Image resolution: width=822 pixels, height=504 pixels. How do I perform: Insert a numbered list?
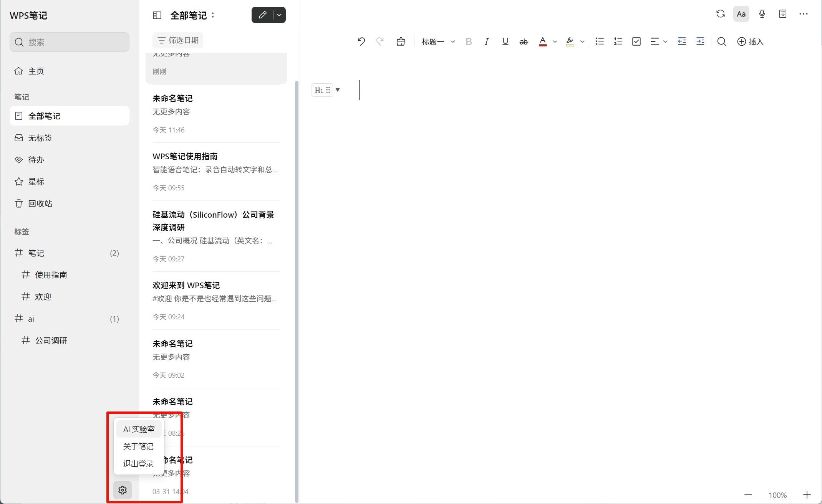(x=618, y=41)
